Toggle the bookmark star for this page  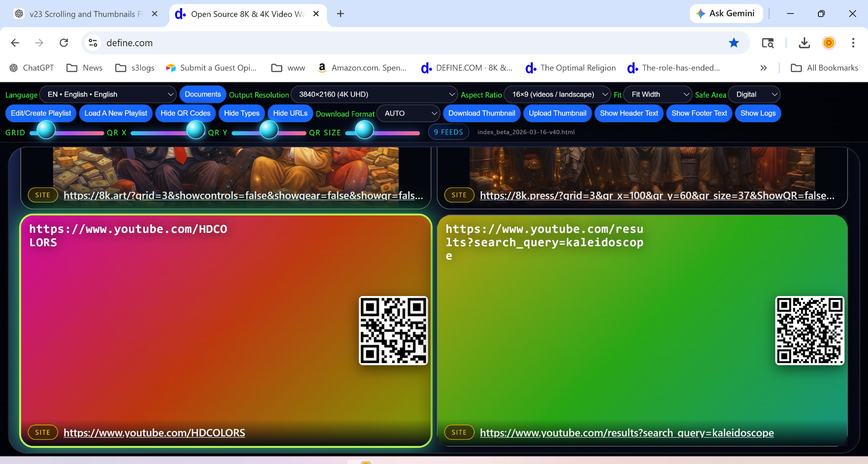(734, 43)
